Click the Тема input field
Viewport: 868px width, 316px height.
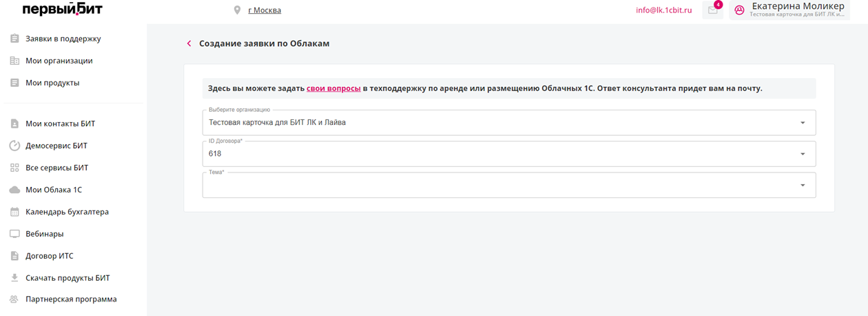tap(509, 185)
